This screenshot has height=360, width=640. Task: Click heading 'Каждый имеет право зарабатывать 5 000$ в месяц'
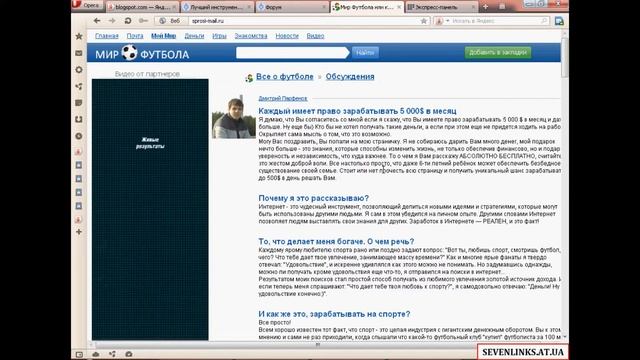(357, 111)
